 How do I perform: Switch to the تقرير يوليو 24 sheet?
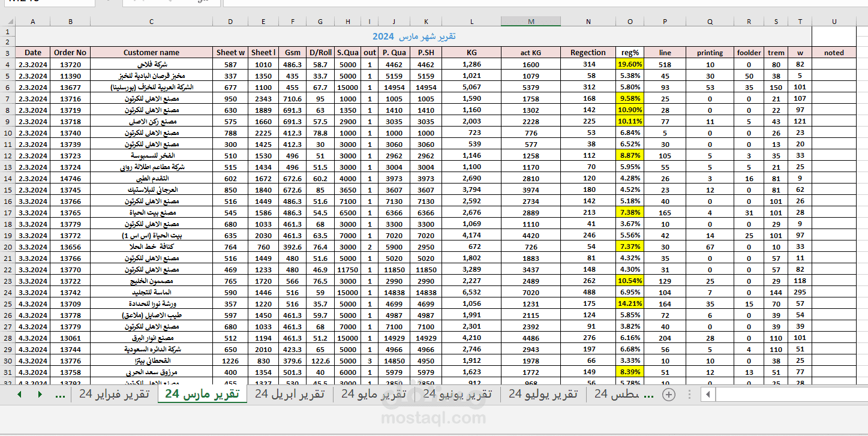click(543, 394)
